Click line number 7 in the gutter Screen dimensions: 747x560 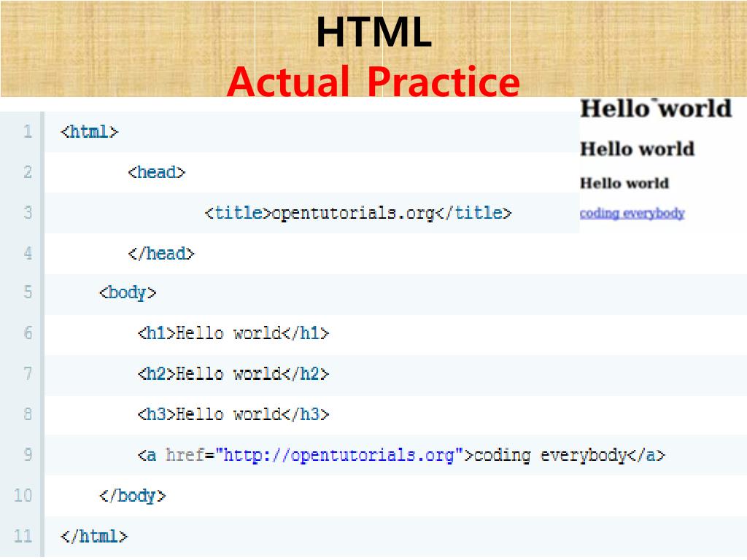28,373
